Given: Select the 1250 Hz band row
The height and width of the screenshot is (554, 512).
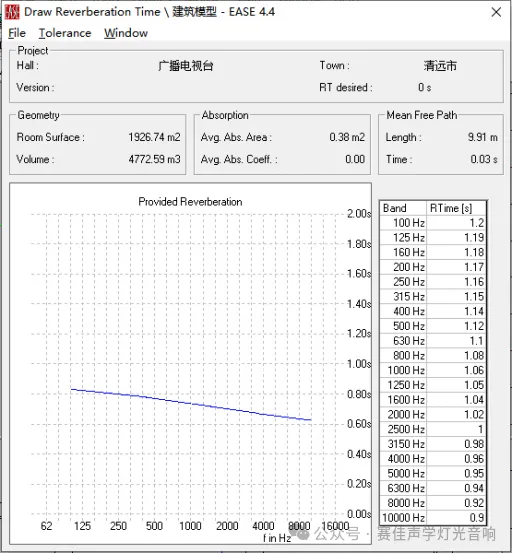Looking at the screenshot, I should [433, 385].
